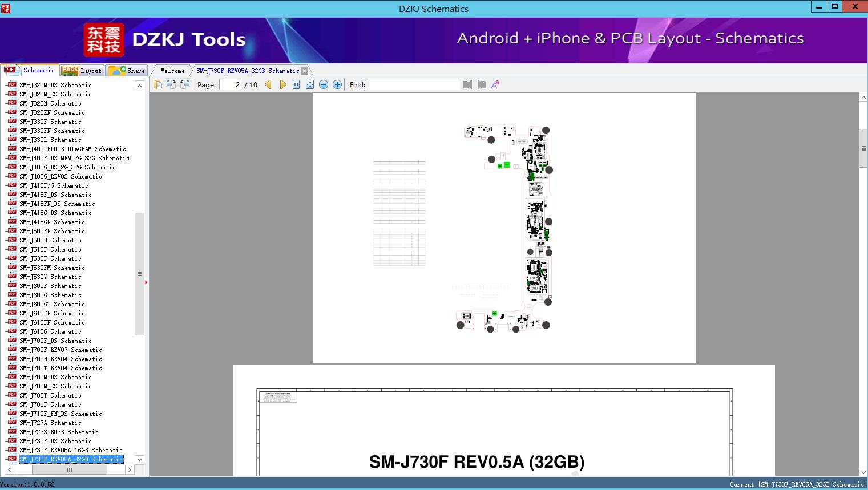Open SM-J700F_REV07 Schematic

coord(60,350)
